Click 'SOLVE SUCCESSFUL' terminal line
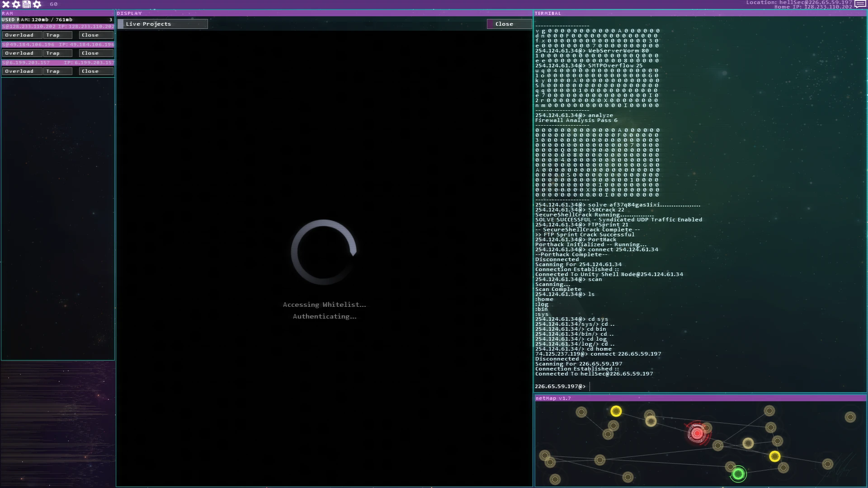The width and height of the screenshot is (868, 488). (x=619, y=220)
